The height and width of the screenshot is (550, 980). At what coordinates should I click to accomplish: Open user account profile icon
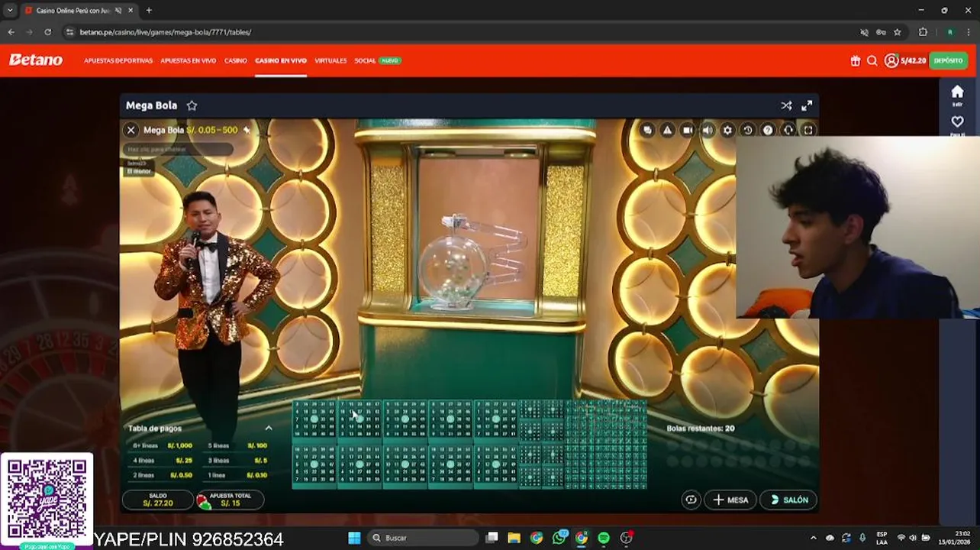click(891, 60)
